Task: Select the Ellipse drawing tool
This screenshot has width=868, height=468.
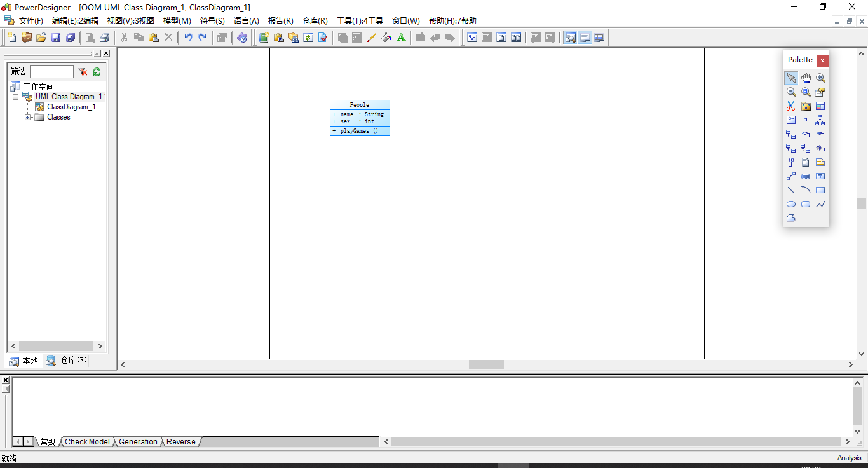Action: pyautogui.click(x=791, y=204)
